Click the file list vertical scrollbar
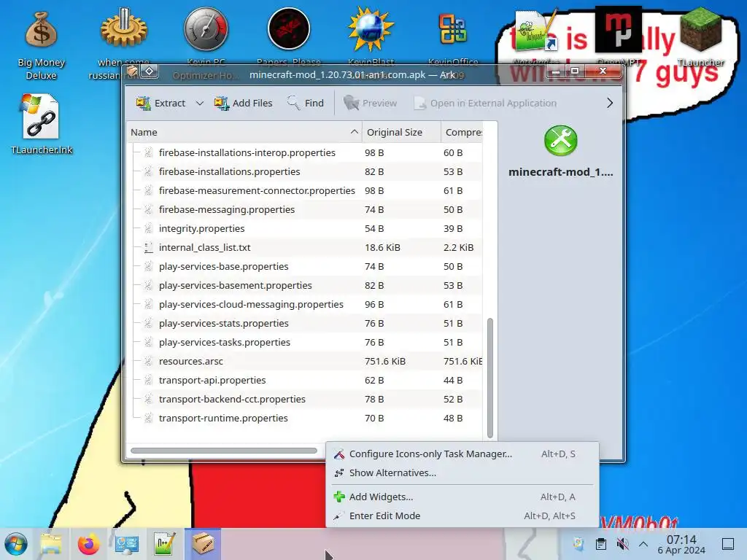 [x=490, y=378]
